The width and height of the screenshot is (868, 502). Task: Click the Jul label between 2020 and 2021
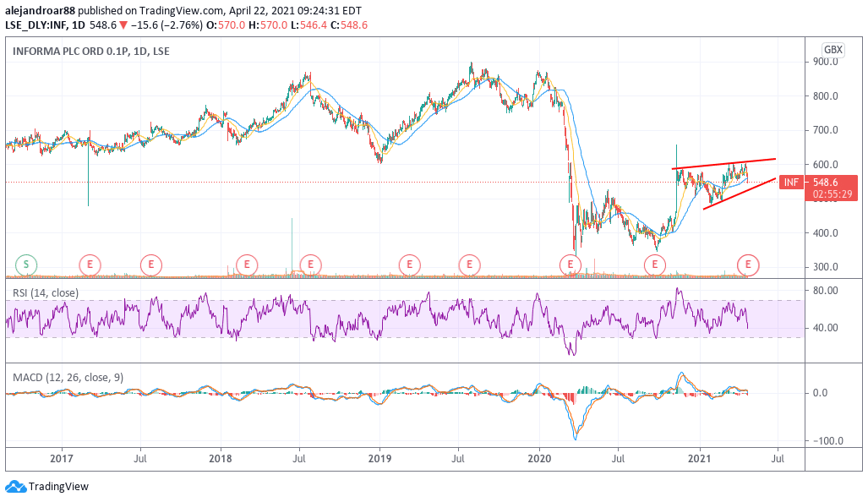(618, 459)
